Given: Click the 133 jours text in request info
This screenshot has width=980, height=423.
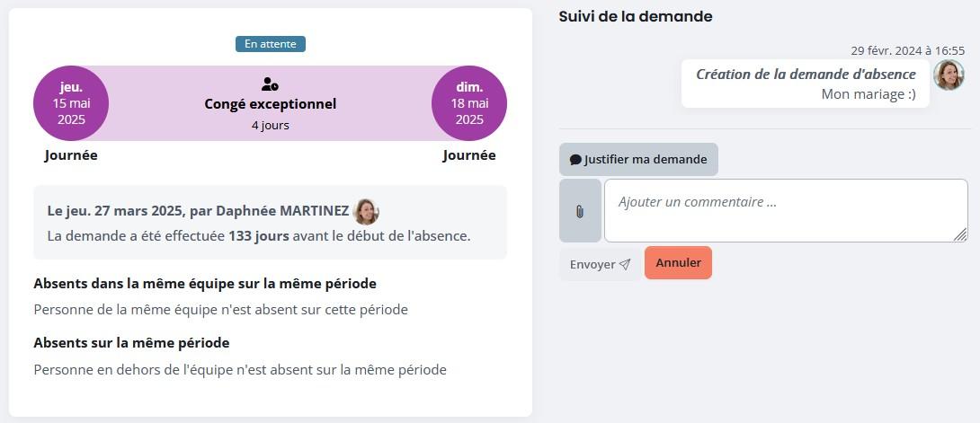Looking at the screenshot, I should pos(259,236).
